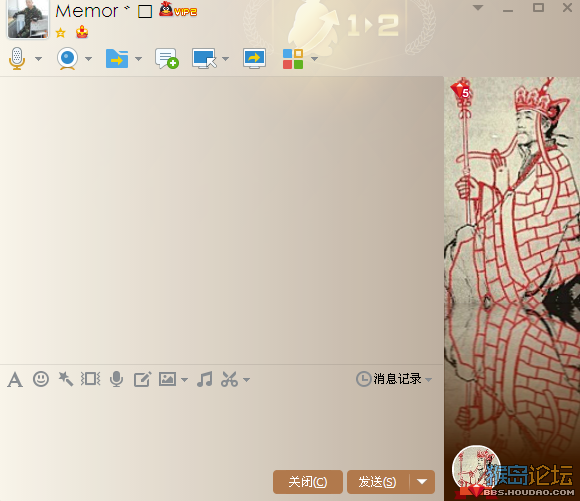Open screenshot options dropdown arrow

coord(246,380)
